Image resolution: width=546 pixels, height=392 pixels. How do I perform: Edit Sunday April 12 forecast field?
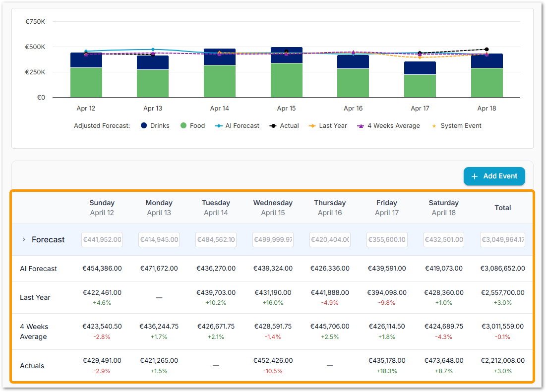tap(102, 240)
